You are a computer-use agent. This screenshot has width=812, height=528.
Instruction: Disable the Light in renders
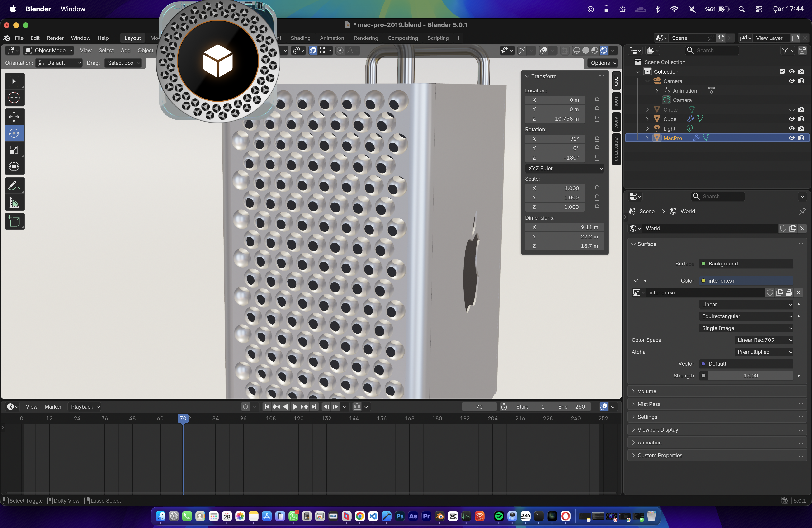(x=802, y=129)
